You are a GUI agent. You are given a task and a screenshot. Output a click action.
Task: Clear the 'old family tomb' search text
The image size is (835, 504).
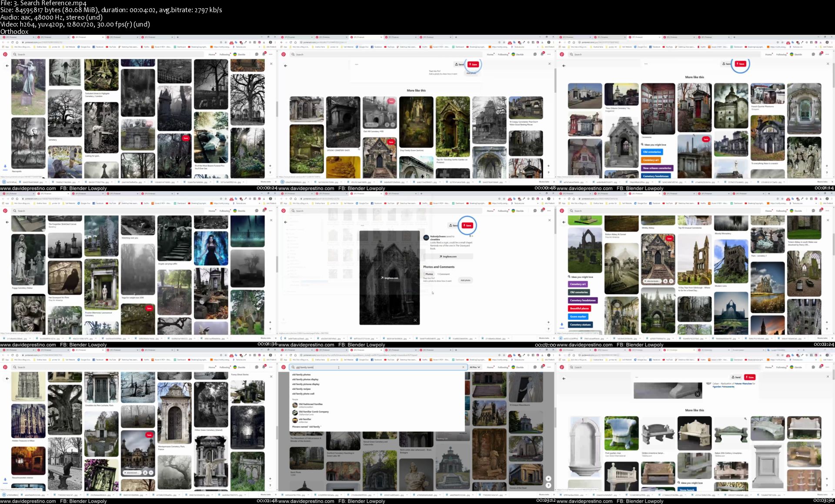463,367
